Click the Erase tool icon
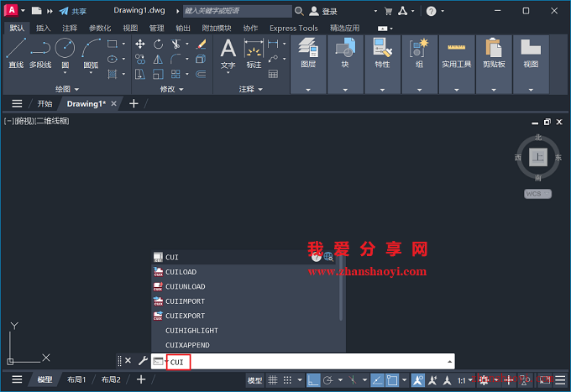Viewport: 571px width, 392px height. point(201,44)
